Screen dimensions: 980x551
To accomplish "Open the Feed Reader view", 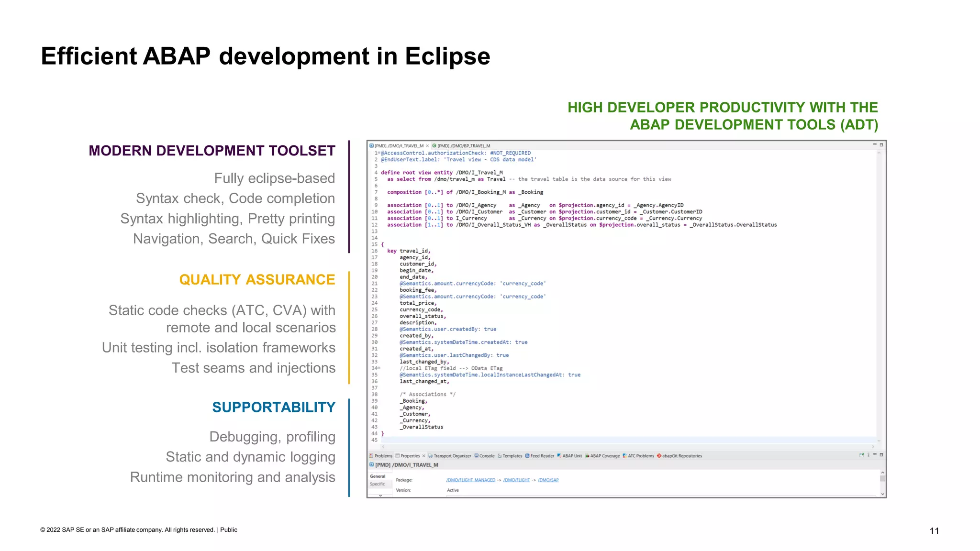I will [542, 456].
